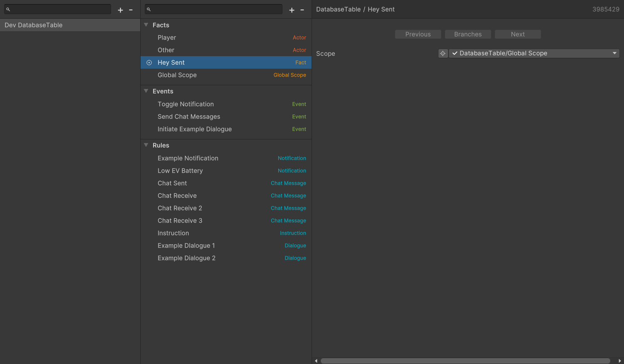Click the horizontal scrollbar in the details panel
Screen dimensions: 624x364
[x=465, y=361]
